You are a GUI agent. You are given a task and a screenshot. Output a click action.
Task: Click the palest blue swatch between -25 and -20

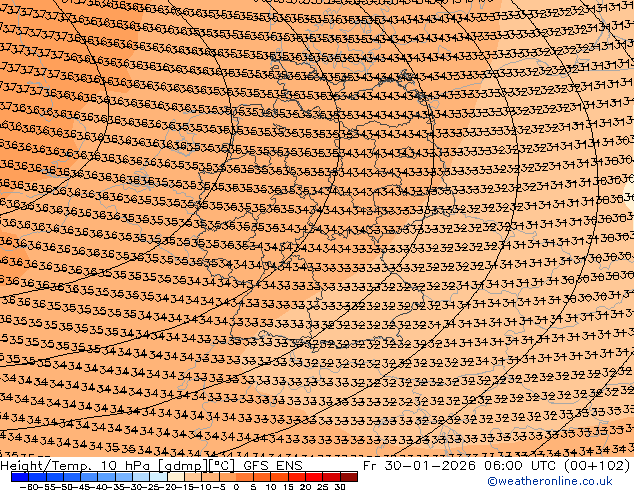(x=158, y=477)
